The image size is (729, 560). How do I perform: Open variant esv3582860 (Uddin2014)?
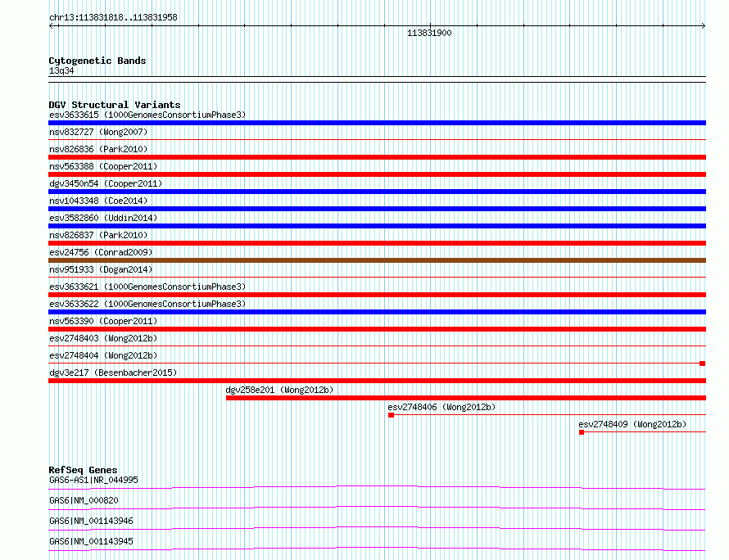103,218
